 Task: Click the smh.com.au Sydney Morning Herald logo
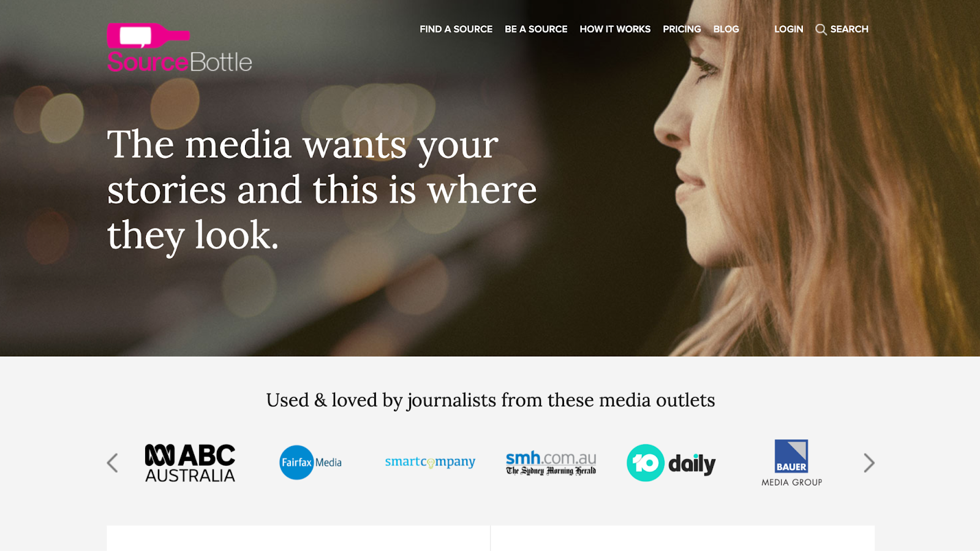[x=551, y=463]
